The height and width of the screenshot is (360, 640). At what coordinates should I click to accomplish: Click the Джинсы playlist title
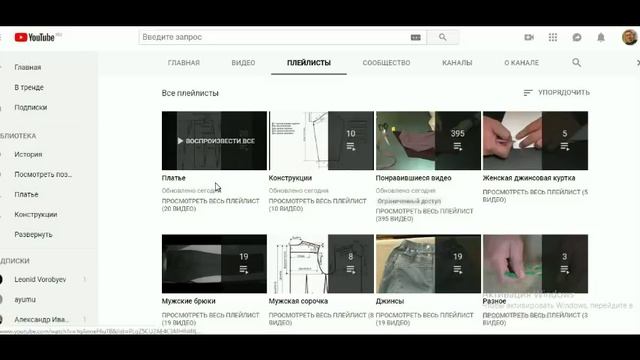tap(390, 301)
